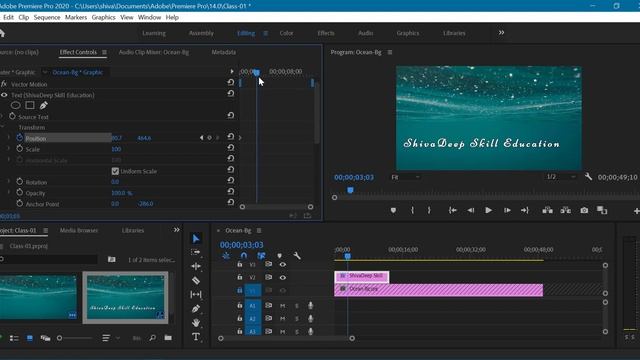Select the Hand tool

point(196,322)
